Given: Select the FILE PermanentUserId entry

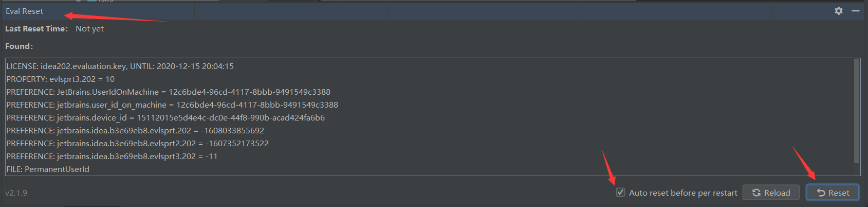Looking at the screenshot, I should click(x=48, y=169).
